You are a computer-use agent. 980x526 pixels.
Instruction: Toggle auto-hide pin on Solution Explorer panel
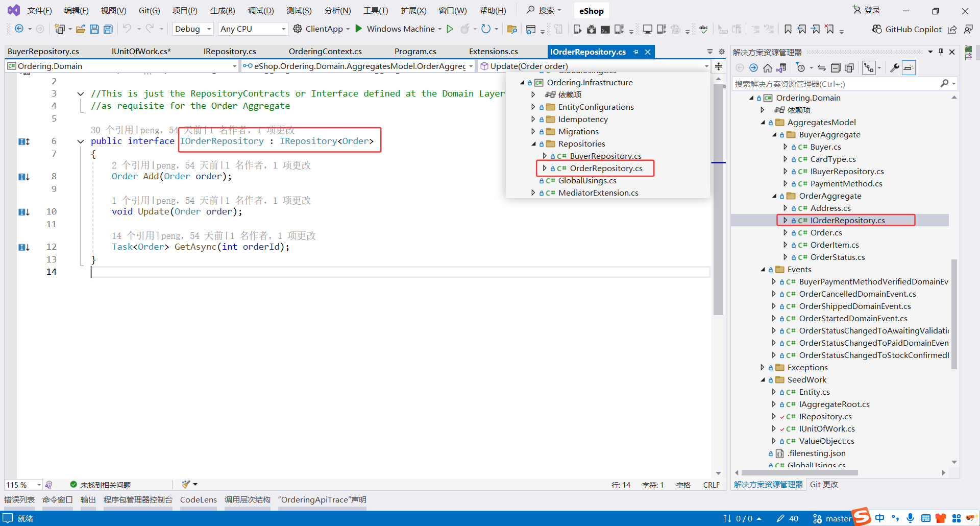[x=941, y=52]
